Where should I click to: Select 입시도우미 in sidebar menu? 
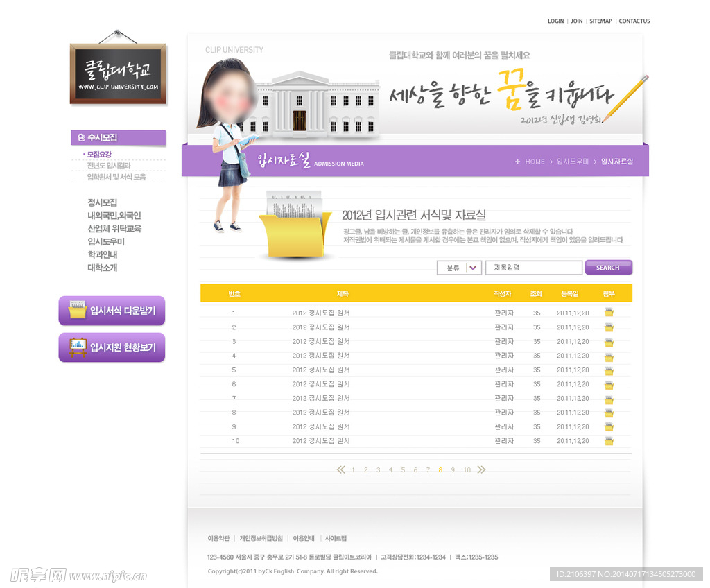(106, 242)
